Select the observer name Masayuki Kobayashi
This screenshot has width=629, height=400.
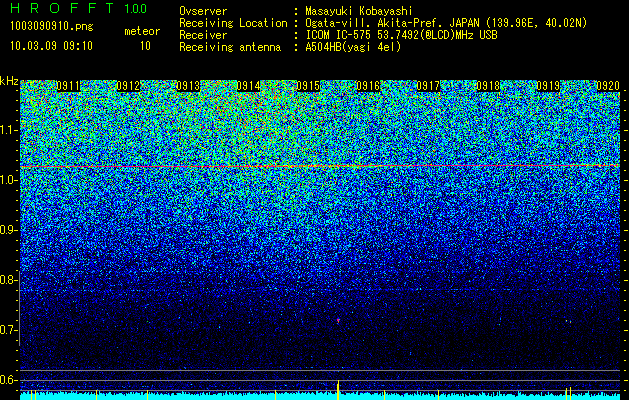coord(359,11)
